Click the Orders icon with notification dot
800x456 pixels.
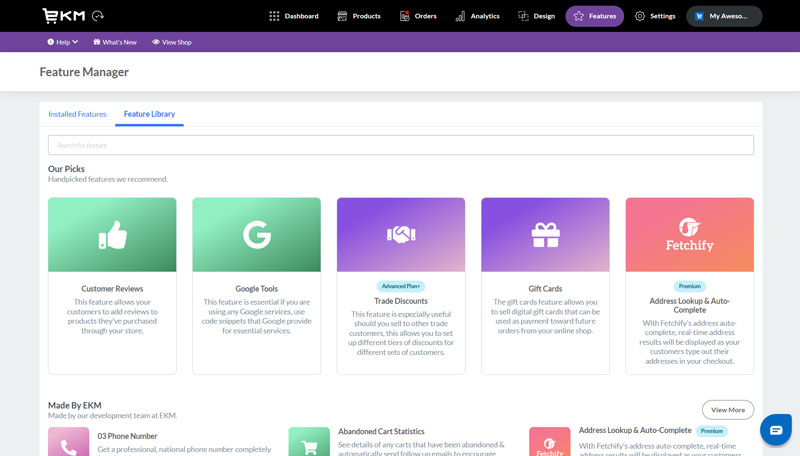(x=405, y=16)
